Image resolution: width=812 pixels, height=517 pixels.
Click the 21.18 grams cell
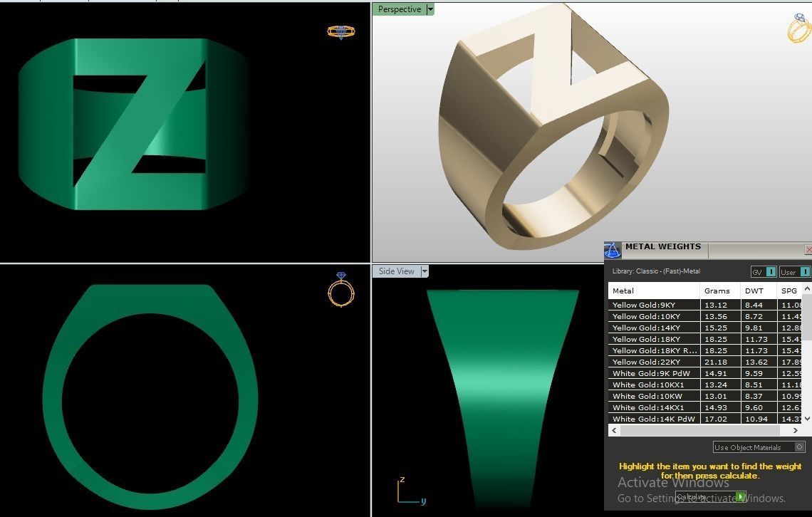720,362
